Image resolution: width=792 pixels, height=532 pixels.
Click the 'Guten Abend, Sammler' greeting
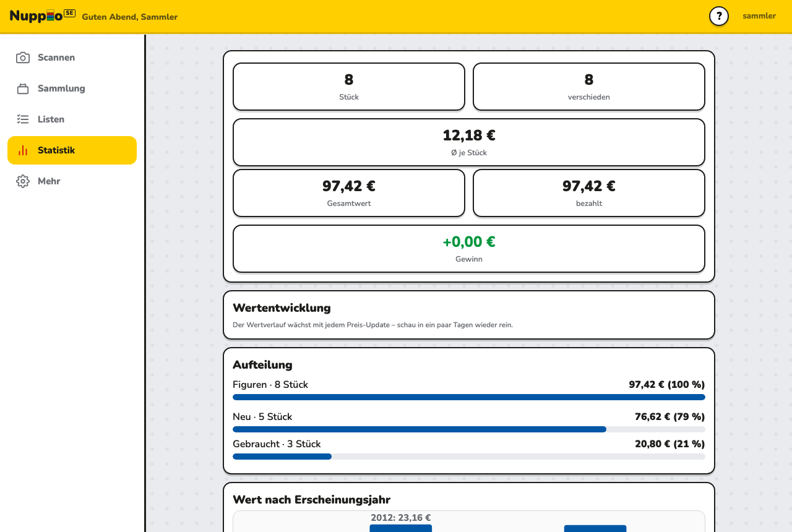click(x=130, y=17)
